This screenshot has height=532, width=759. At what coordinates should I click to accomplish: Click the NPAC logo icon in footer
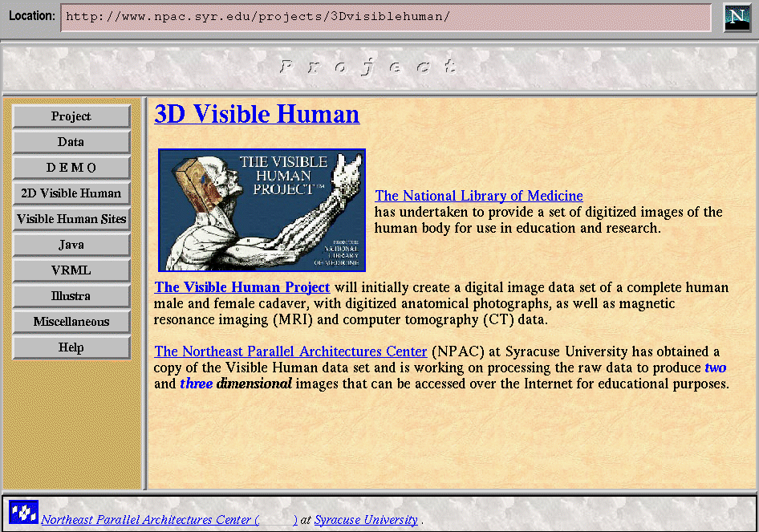pyautogui.click(x=23, y=512)
